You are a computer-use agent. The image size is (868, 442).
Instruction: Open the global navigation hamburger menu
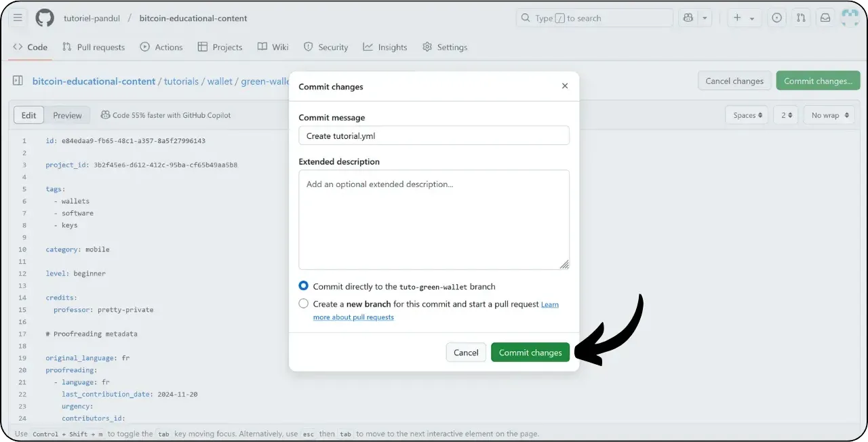[18, 18]
